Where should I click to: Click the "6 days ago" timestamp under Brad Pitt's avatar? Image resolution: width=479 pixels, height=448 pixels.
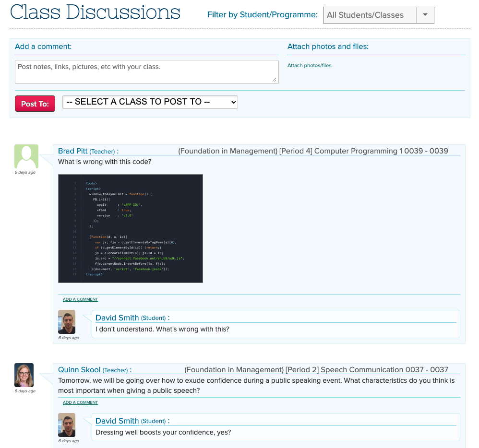pos(25,172)
